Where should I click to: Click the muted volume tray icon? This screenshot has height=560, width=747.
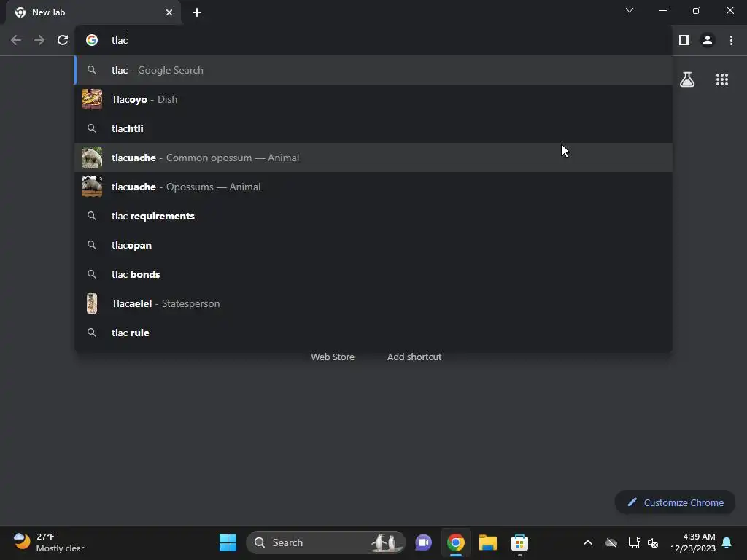coord(653,542)
